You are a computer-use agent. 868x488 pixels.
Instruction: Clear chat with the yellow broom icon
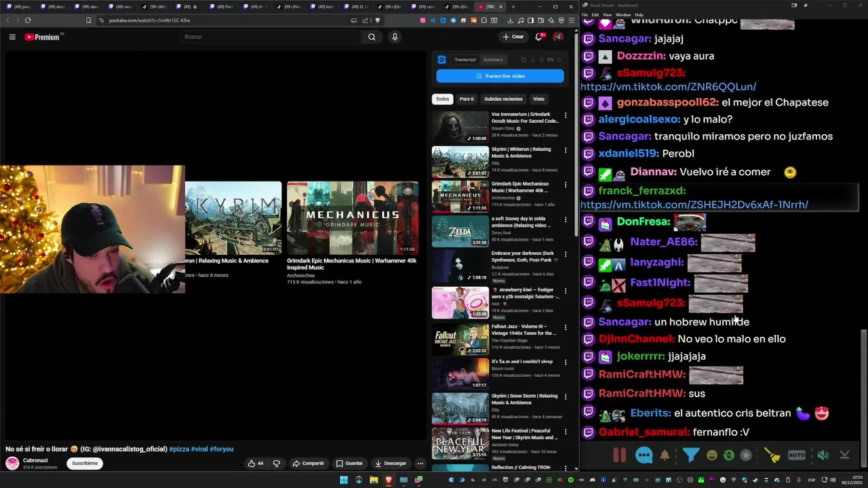772,455
